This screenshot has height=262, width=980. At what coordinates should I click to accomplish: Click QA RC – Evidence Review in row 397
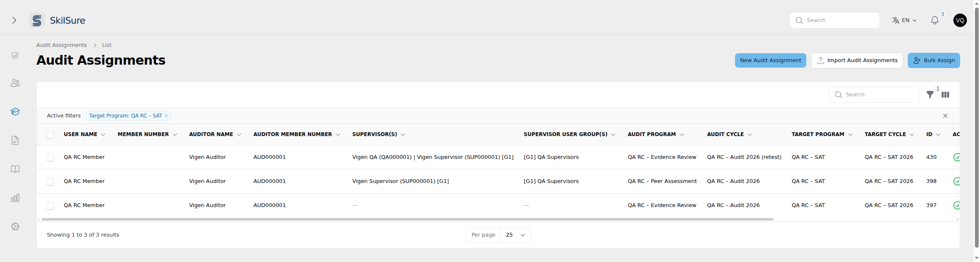(662, 205)
